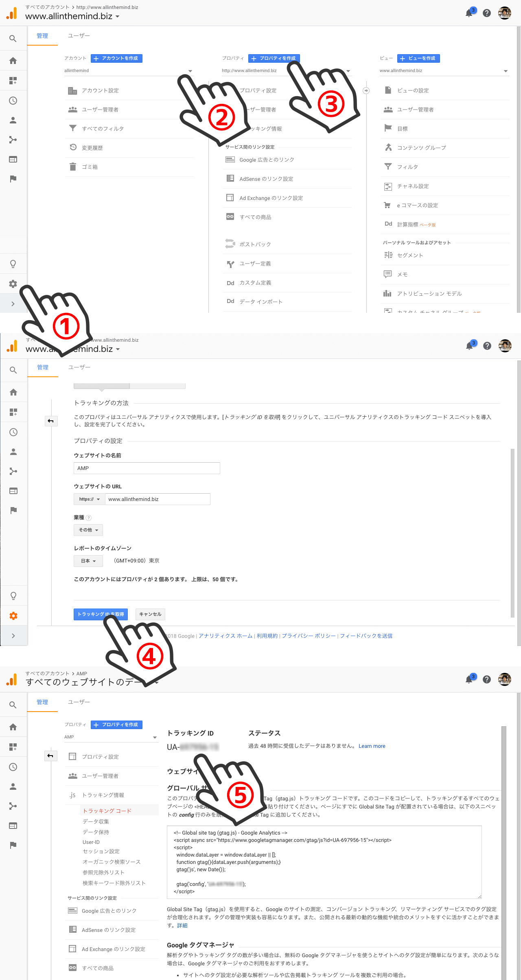The height and width of the screenshot is (980, 521).
Task: Open the https:// protocol dropdown
Action: pos(89,499)
